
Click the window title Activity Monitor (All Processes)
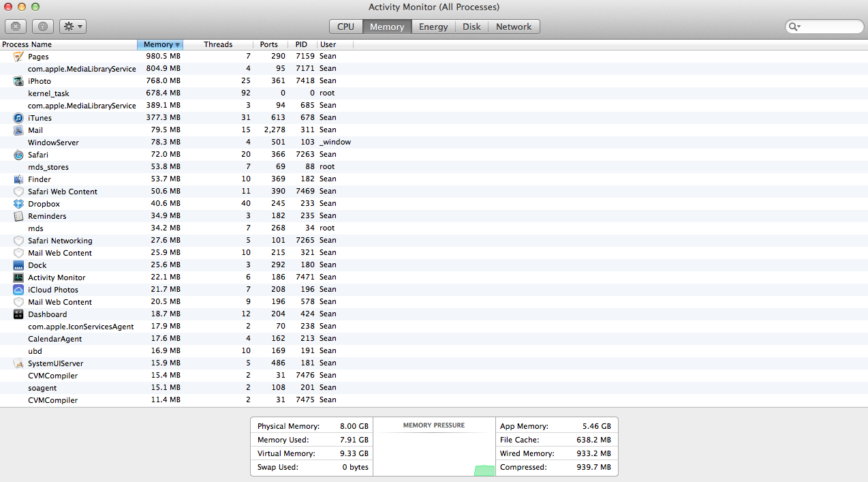point(434,7)
